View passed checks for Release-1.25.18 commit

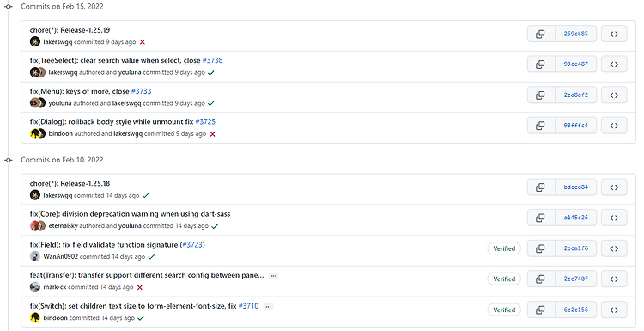pos(145,196)
